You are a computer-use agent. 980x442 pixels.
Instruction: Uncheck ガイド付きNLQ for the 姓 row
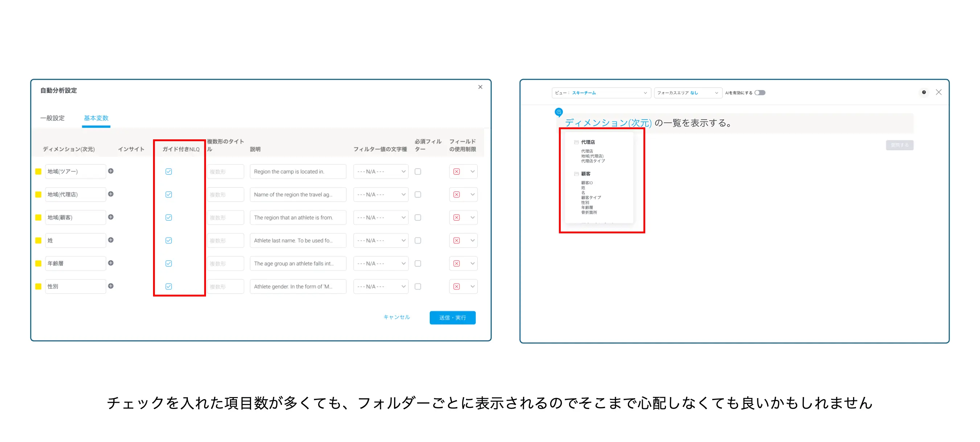(168, 240)
